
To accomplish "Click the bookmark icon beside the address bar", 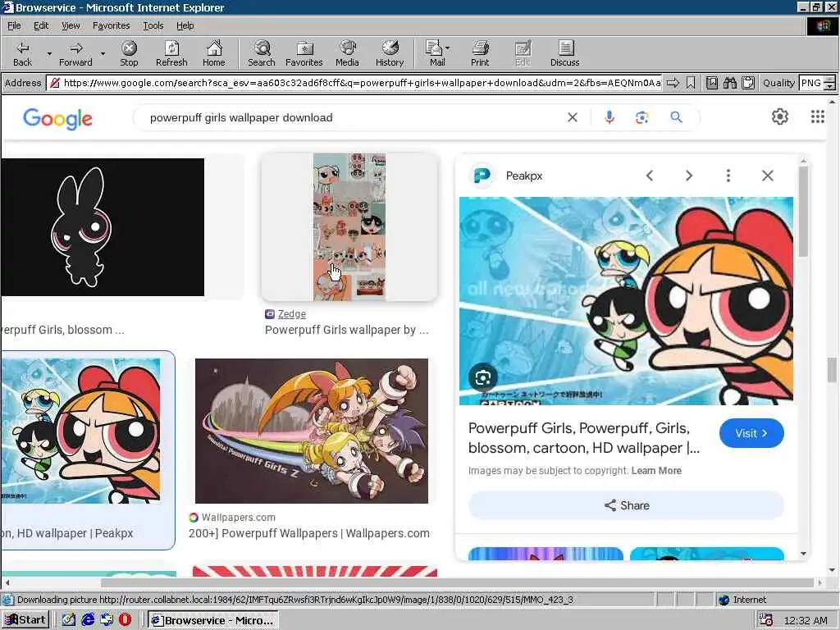I will point(691,83).
